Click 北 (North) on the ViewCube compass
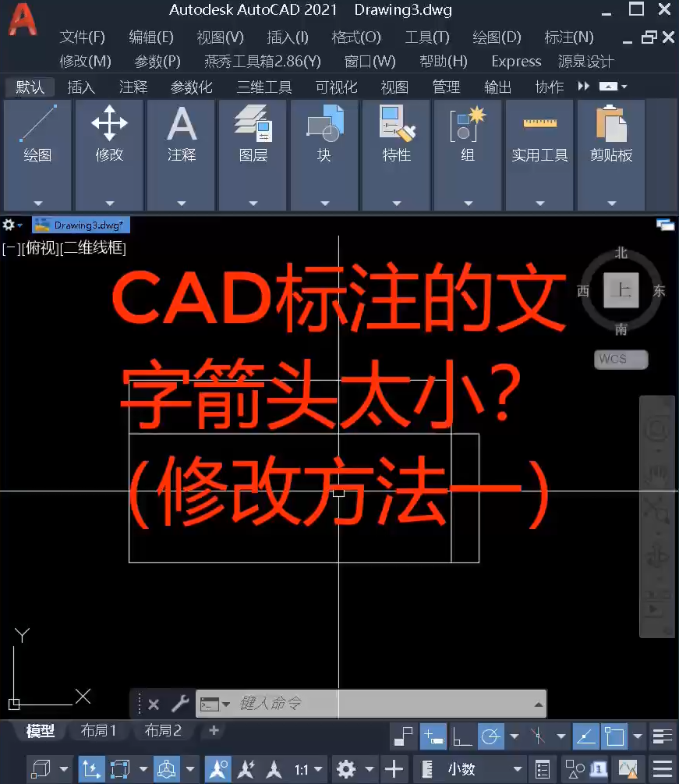 pos(621,253)
